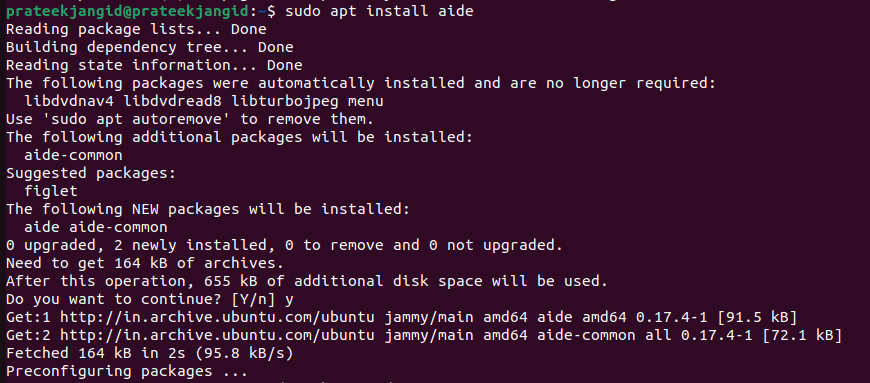
Task: Click the '[91.5 kB]' size text
Action: click(756, 318)
